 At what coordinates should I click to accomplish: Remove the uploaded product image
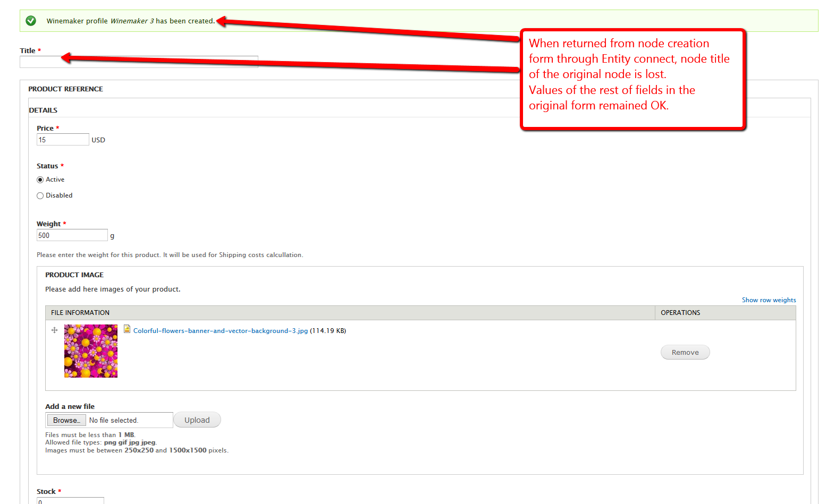click(685, 352)
